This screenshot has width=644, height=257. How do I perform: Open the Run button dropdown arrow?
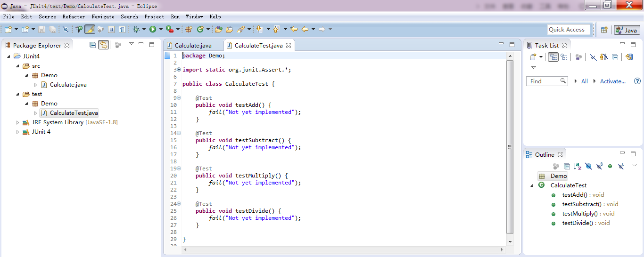point(161,29)
